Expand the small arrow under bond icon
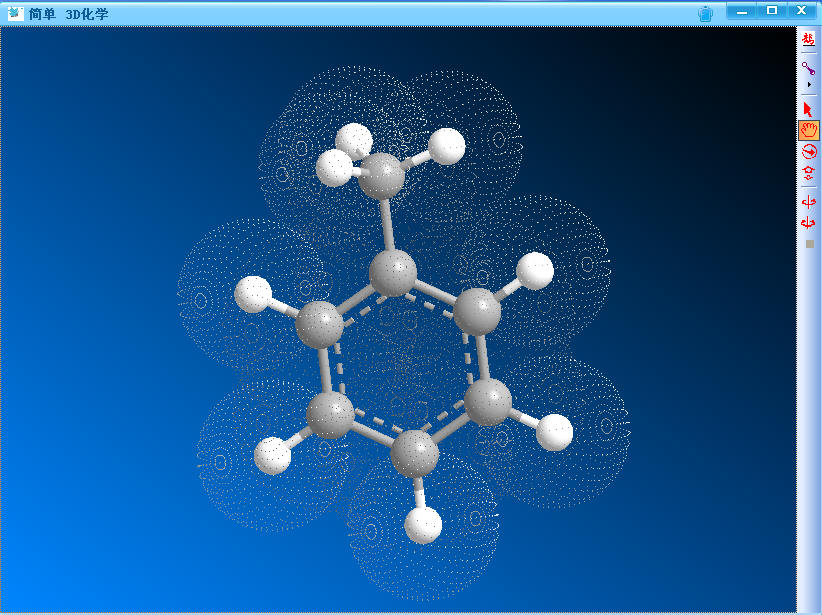Image resolution: width=822 pixels, height=615 pixels. coord(808,85)
